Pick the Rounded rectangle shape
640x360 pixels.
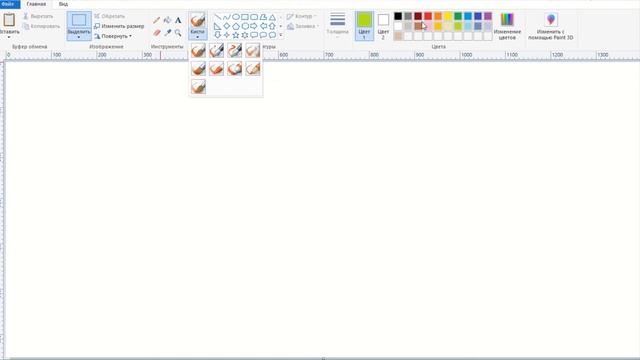[254, 17]
